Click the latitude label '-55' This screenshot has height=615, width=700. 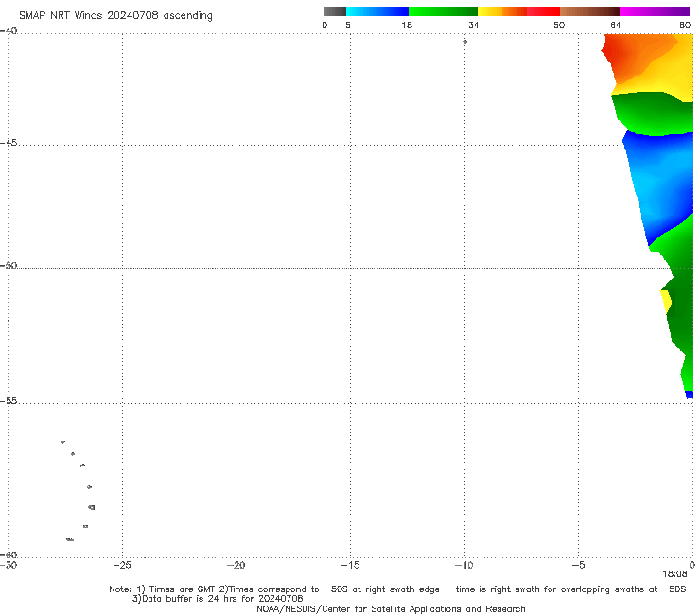(x=9, y=401)
